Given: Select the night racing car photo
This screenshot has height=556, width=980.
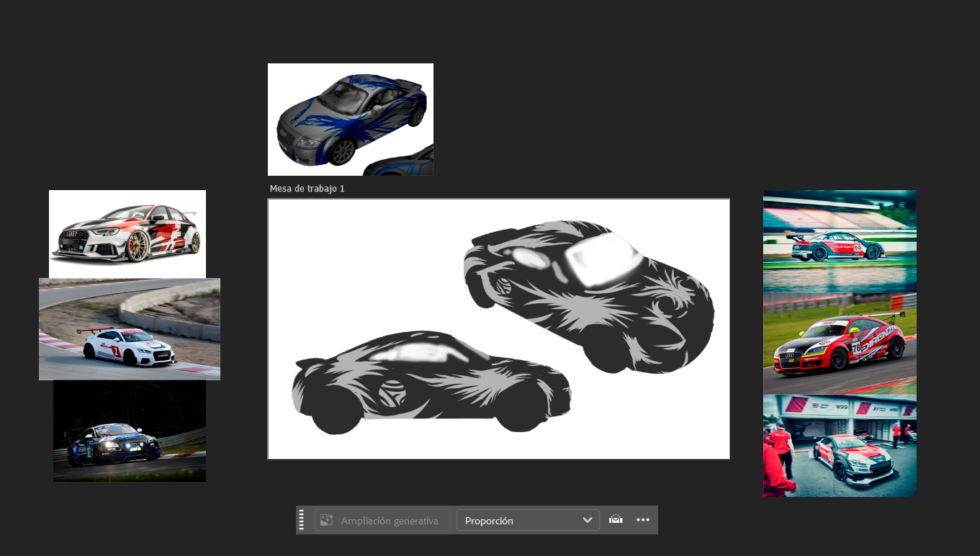Looking at the screenshot, I should [130, 431].
